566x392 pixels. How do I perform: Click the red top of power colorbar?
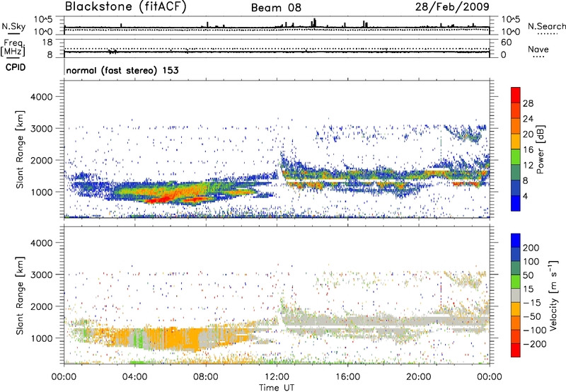pyautogui.click(x=516, y=95)
